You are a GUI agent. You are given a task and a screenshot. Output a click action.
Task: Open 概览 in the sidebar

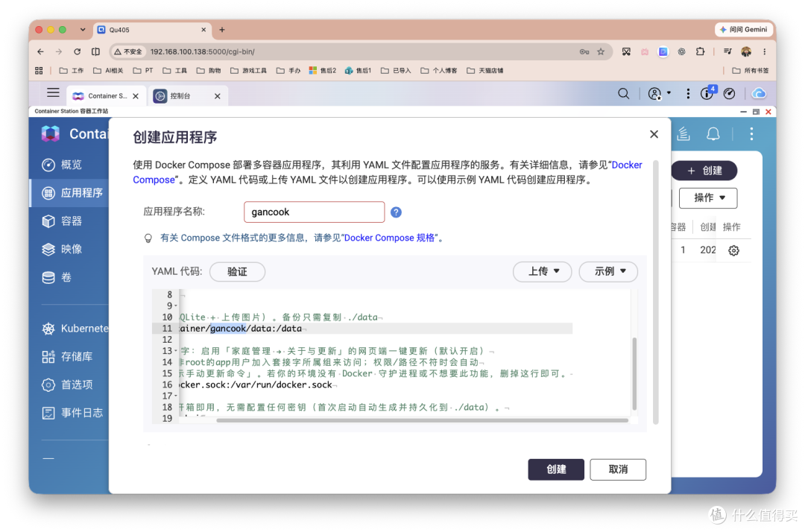(x=69, y=165)
